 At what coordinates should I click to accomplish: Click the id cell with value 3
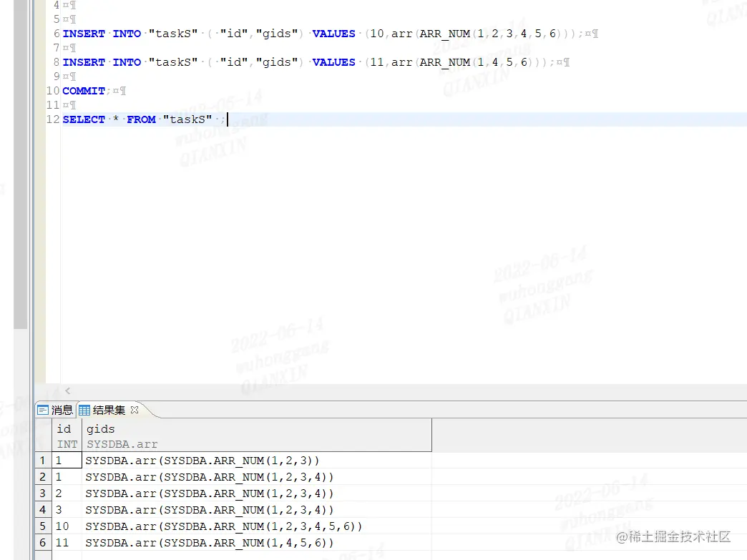click(x=67, y=509)
